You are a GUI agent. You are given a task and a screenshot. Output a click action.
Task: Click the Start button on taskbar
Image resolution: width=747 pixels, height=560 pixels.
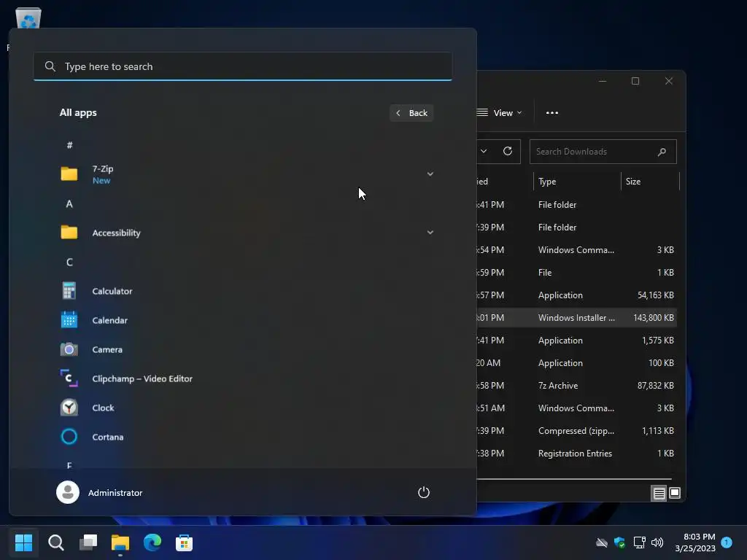click(x=24, y=542)
